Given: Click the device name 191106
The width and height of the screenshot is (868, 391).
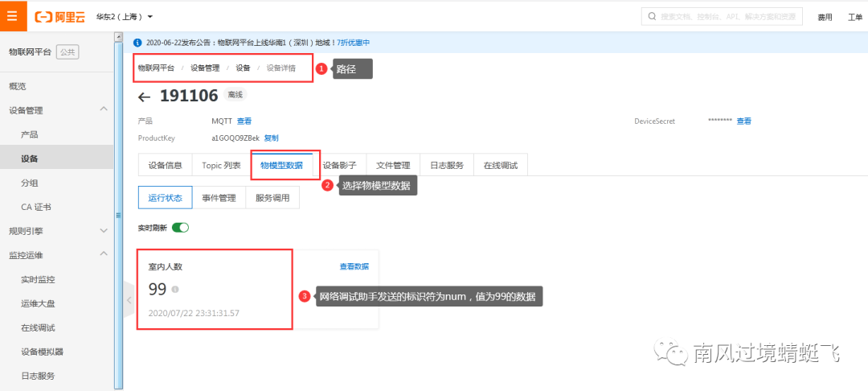Looking at the screenshot, I should [x=189, y=95].
